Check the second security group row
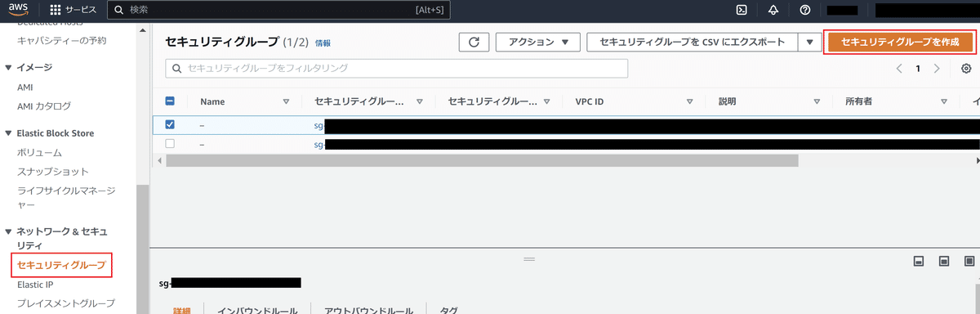The image size is (980, 314). [170, 144]
